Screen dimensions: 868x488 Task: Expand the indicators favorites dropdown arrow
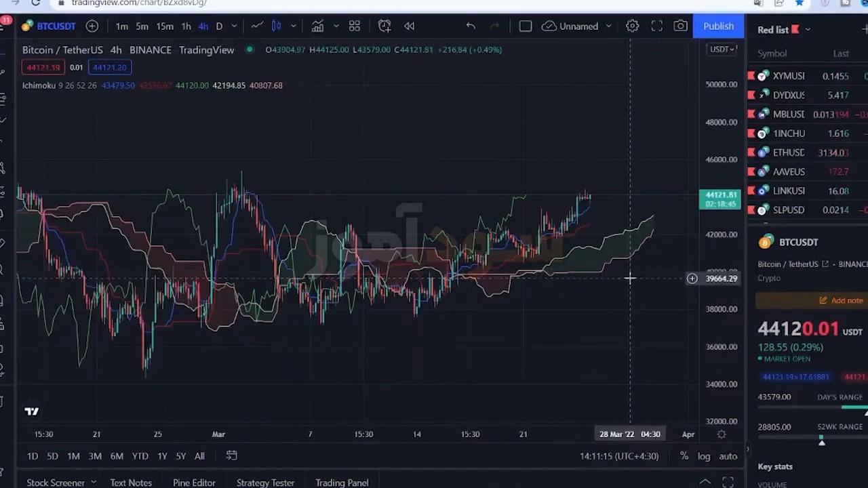(336, 26)
